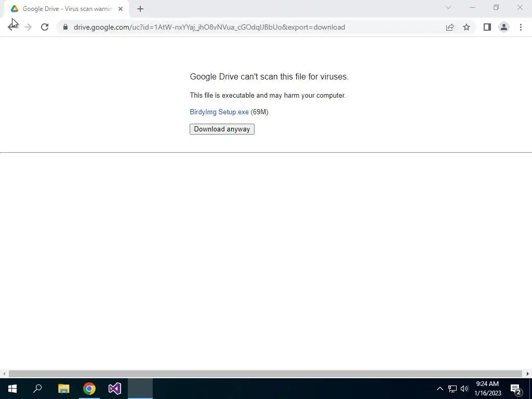
Task: Select the blank highlighted taskbar app
Action: click(140, 389)
